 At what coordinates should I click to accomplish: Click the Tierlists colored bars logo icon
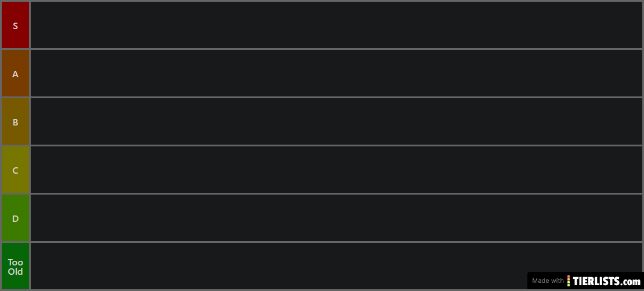(x=569, y=281)
